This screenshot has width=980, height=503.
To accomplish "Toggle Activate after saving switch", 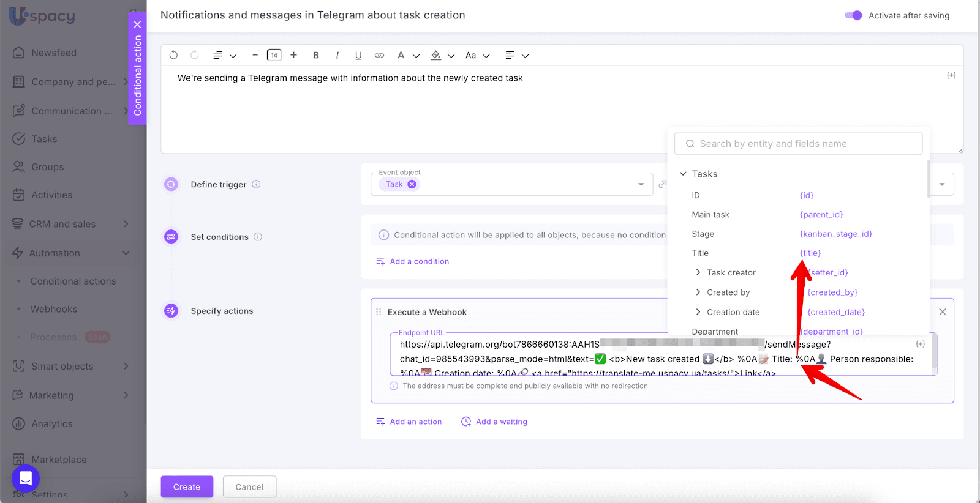I will pos(853,15).
